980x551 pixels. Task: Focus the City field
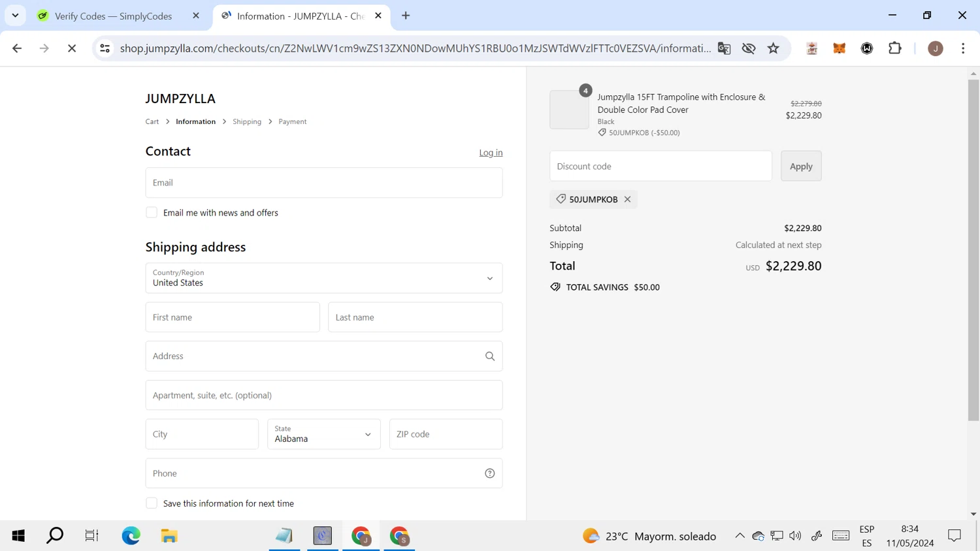pyautogui.click(x=202, y=434)
